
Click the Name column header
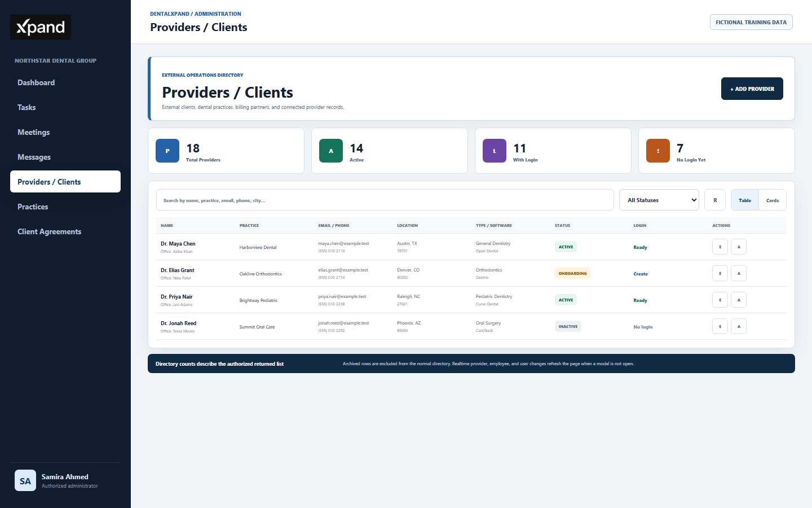click(167, 225)
